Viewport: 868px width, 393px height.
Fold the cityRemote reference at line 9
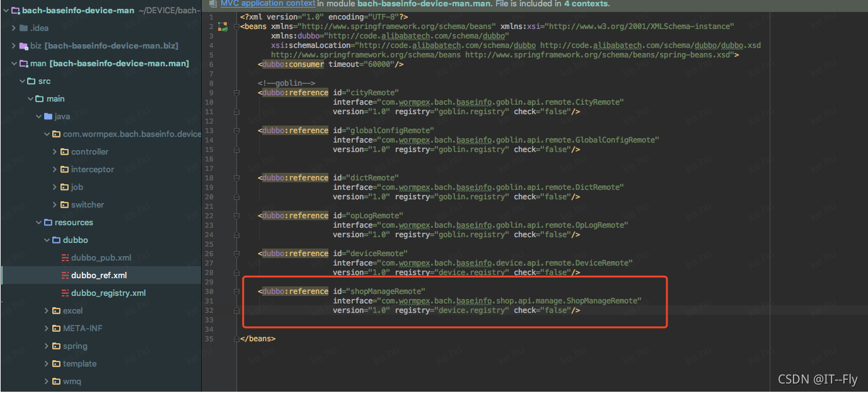click(236, 93)
